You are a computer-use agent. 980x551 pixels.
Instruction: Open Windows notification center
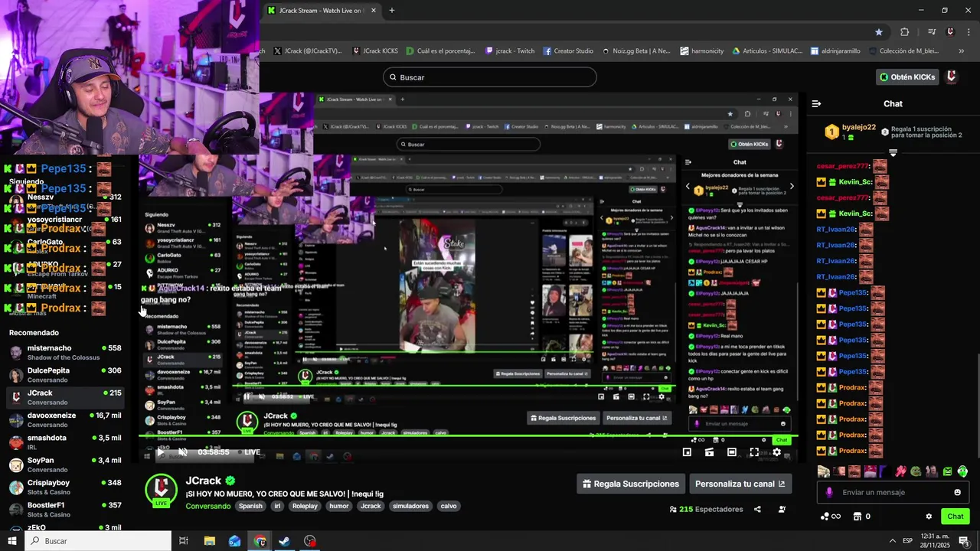964,541
